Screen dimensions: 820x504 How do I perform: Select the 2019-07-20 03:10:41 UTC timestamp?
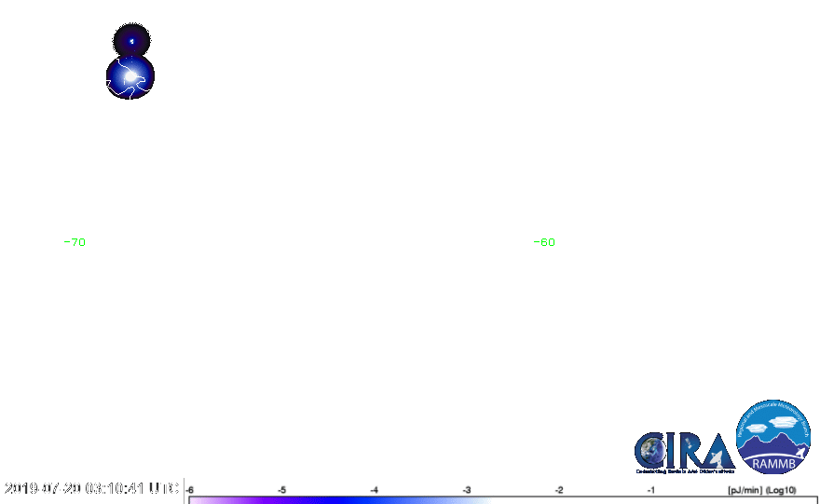click(91, 488)
